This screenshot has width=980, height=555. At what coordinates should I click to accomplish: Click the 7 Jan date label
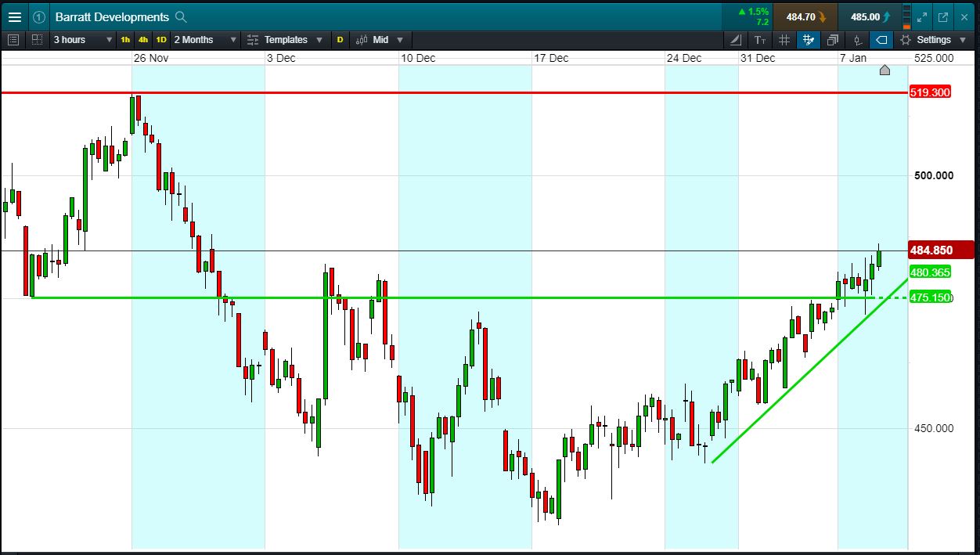853,58
